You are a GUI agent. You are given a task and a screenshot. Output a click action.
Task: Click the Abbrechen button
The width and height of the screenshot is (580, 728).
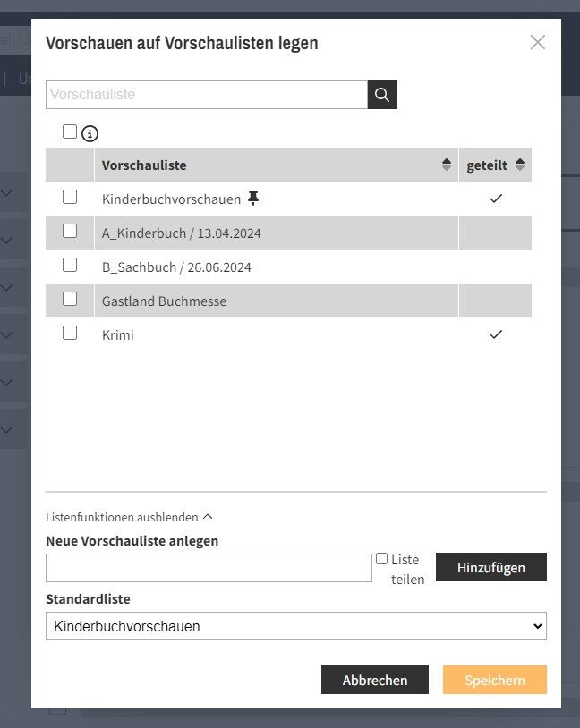pyautogui.click(x=374, y=680)
